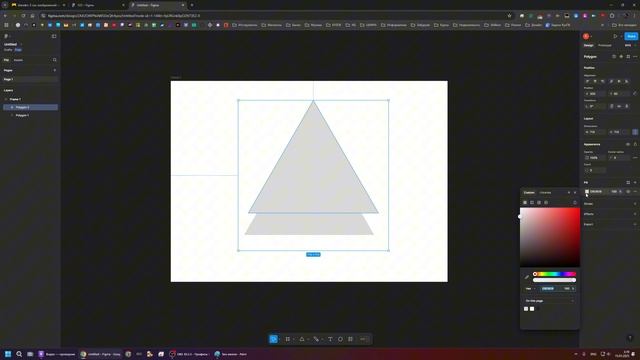Open the Hex color model dropdown

pos(530,289)
